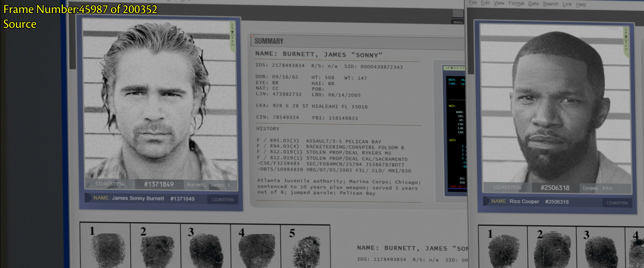Click the HISTORY section heading

point(268,129)
